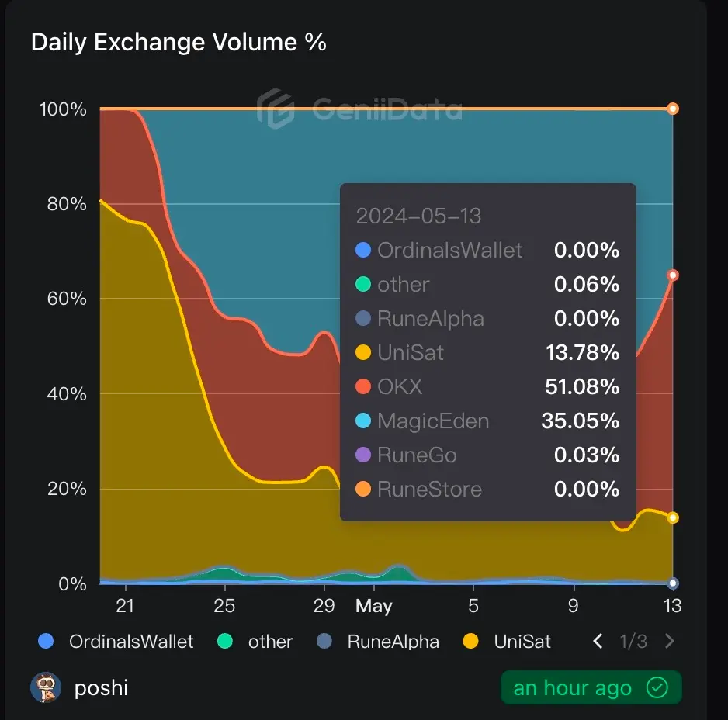
Task: Click the poshi username link
Action: click(101, 687)
